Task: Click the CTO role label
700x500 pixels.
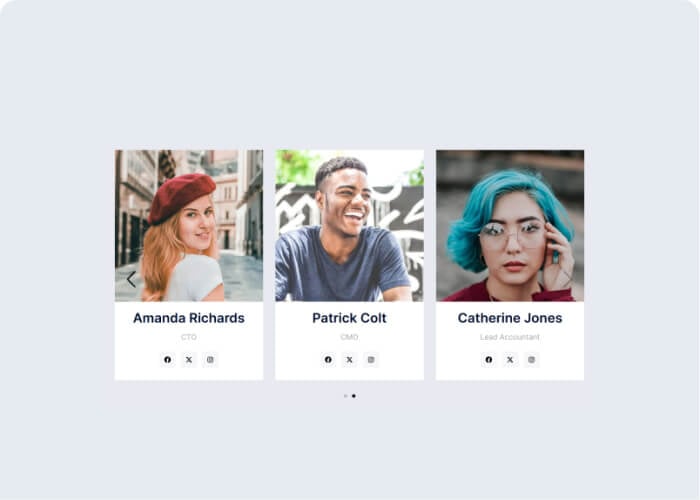Action: pyautogui.click(x=189, y=337)
